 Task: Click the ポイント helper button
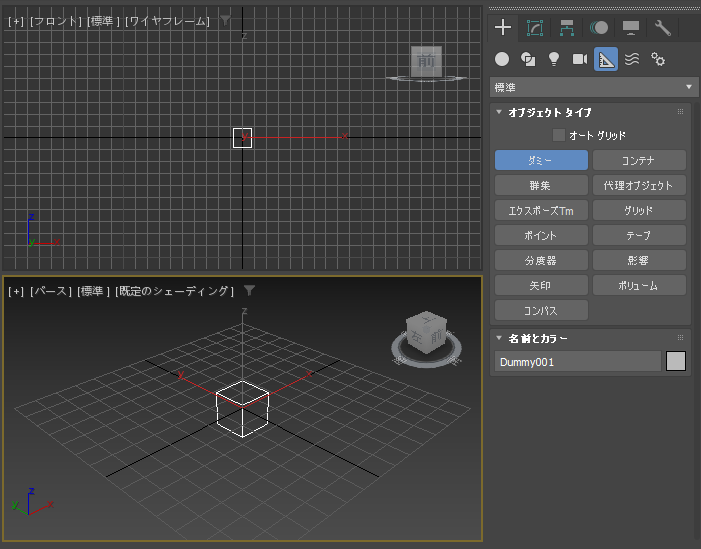coord(541,235)
